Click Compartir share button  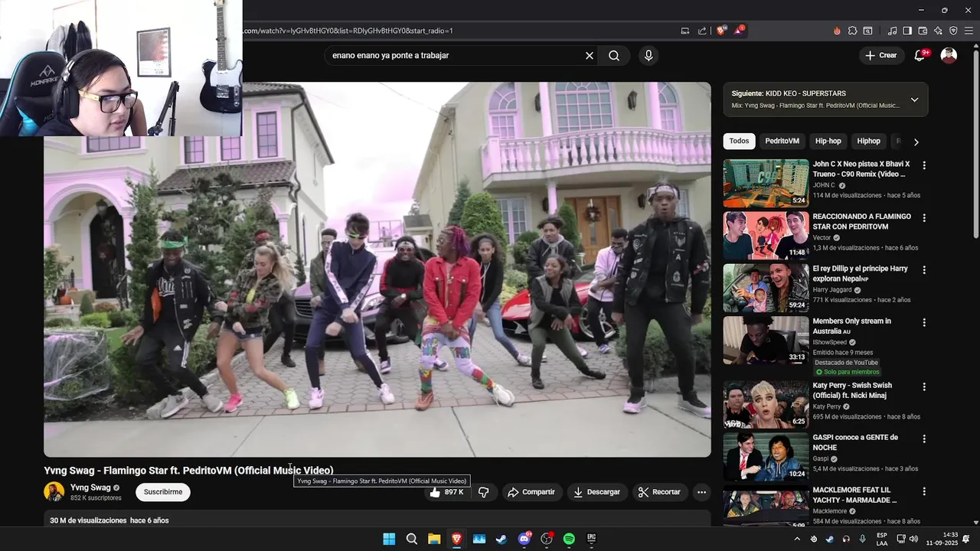tap(532, 492)
